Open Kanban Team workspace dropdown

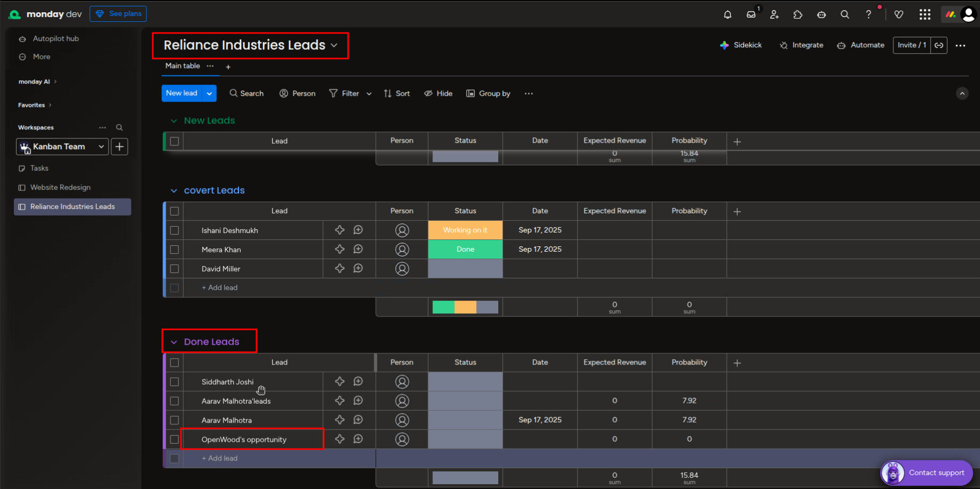click(62, 146)
